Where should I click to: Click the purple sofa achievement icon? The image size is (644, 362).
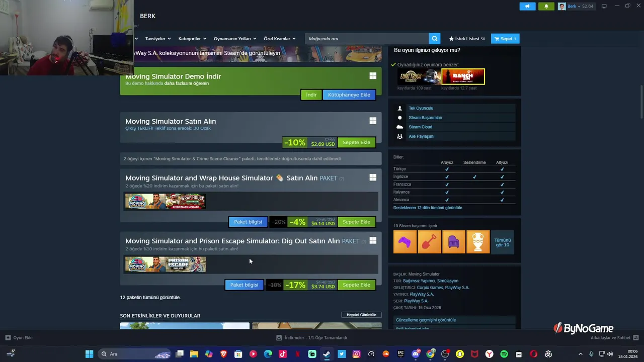tap(453, 242)
